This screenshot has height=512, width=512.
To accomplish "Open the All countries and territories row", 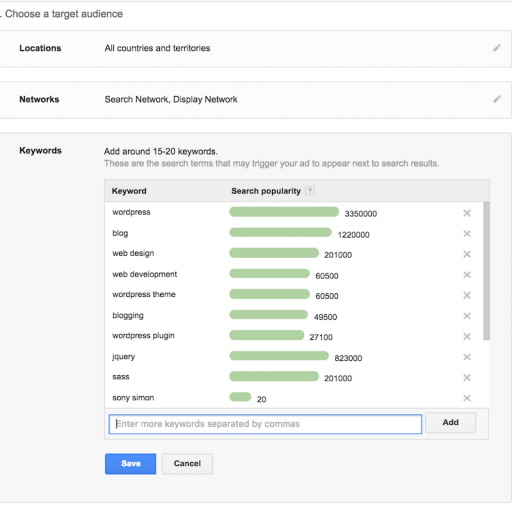I will point(255,49).
